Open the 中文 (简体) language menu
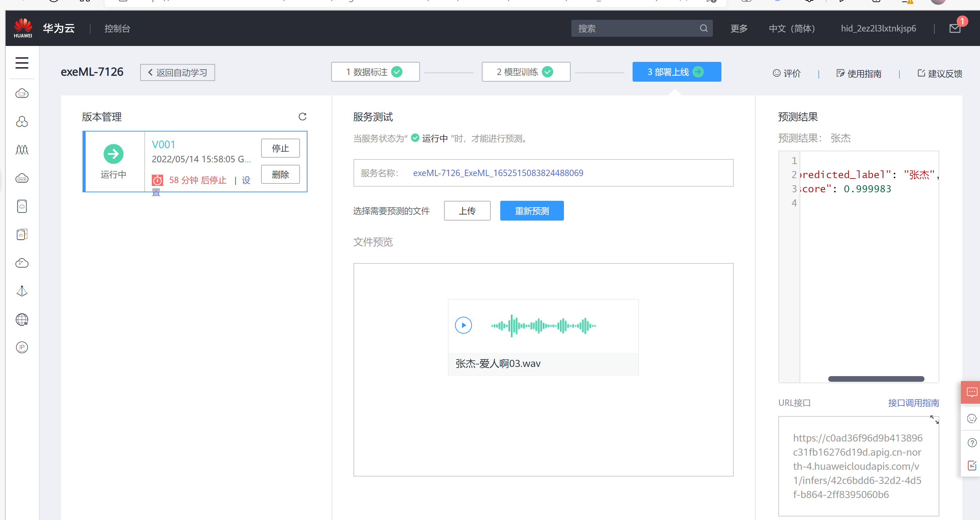The height and width of the screenshot is (520, 980). tap(792, 29)
